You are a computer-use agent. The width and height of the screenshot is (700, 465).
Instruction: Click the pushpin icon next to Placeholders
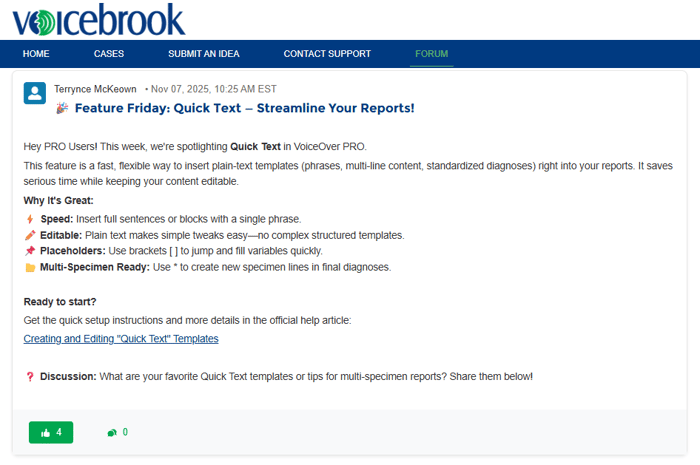[x=30, y=251]
